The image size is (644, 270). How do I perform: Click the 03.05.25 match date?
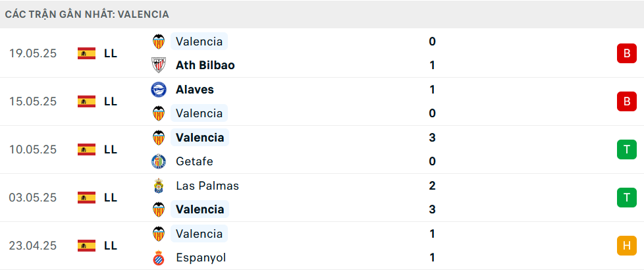pos(33,198)
